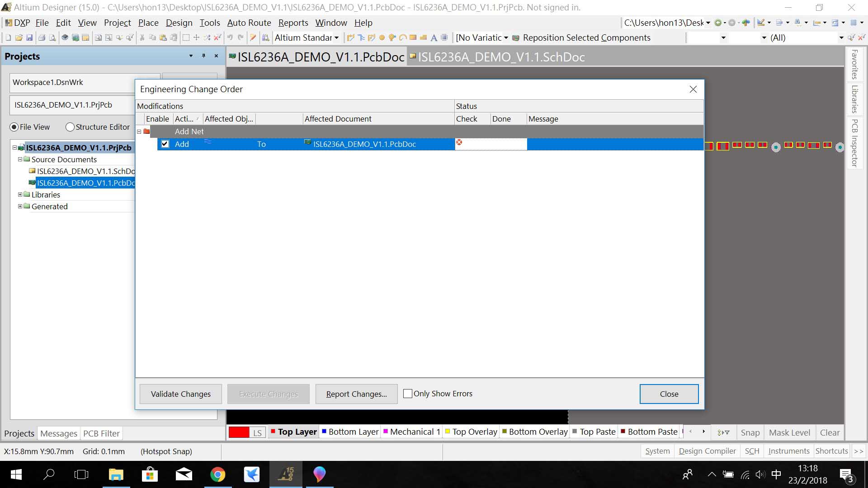Click the Open document folder icon

click(19, 38)
